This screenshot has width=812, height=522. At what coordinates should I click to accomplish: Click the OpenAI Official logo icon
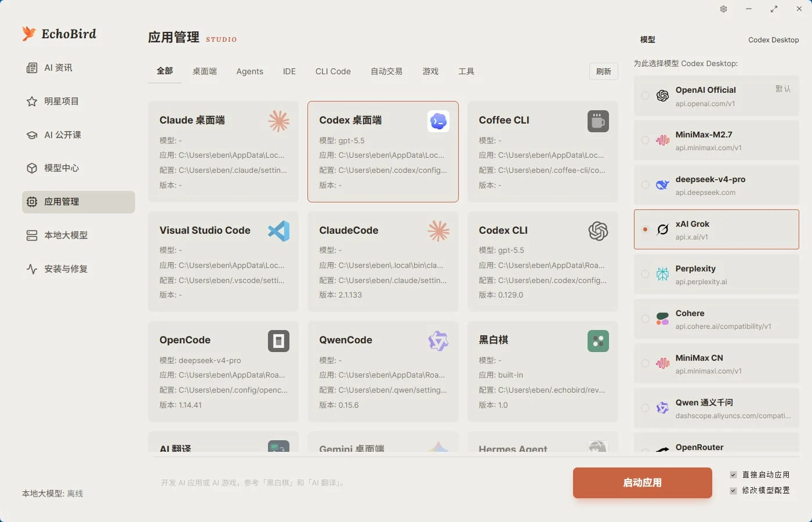(x=662, y=96)
